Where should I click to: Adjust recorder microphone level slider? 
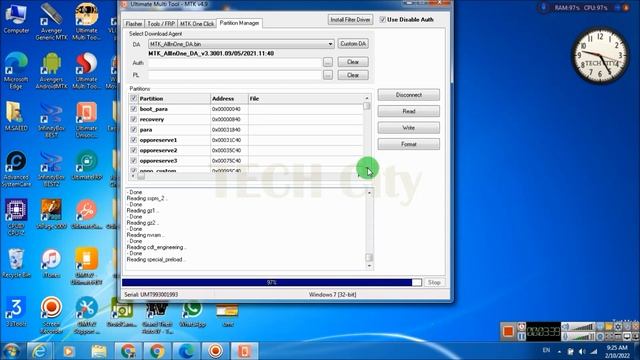(x=581, y=337)
